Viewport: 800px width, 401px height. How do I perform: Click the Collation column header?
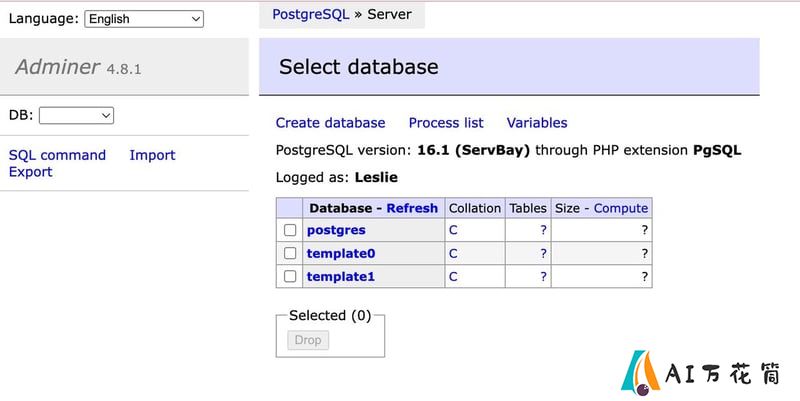tap(474, 208)
